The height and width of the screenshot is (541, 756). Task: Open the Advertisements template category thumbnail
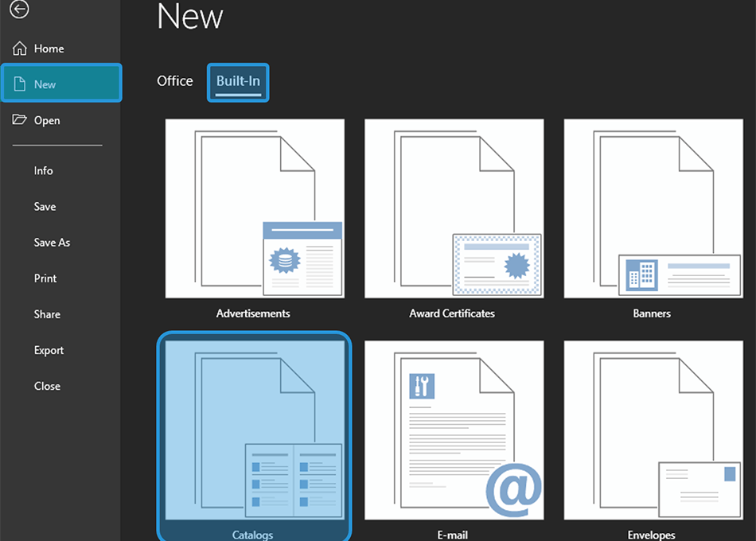(255, 208)
